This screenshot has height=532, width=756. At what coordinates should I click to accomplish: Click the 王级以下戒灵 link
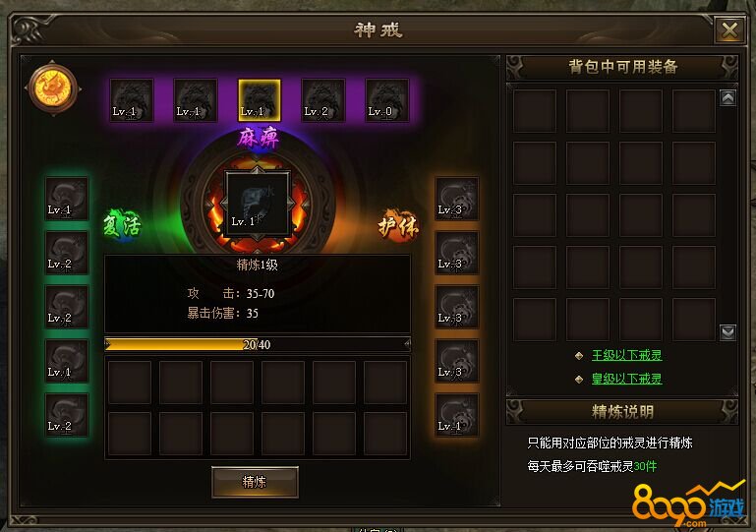[x=627, y=355]
